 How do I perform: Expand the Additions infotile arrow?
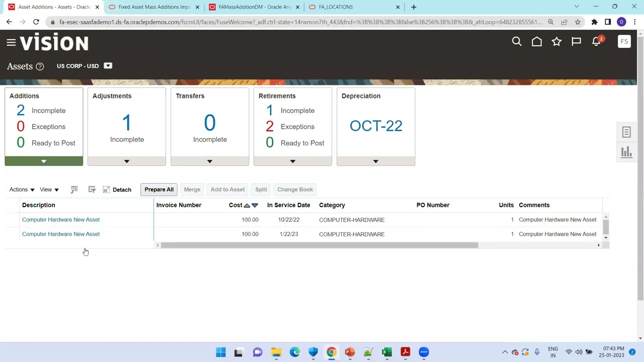44,161
